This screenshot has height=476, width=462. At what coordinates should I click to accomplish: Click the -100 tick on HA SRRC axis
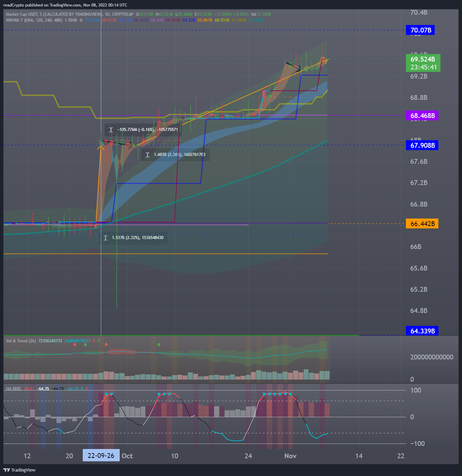[x=418, y=444]
